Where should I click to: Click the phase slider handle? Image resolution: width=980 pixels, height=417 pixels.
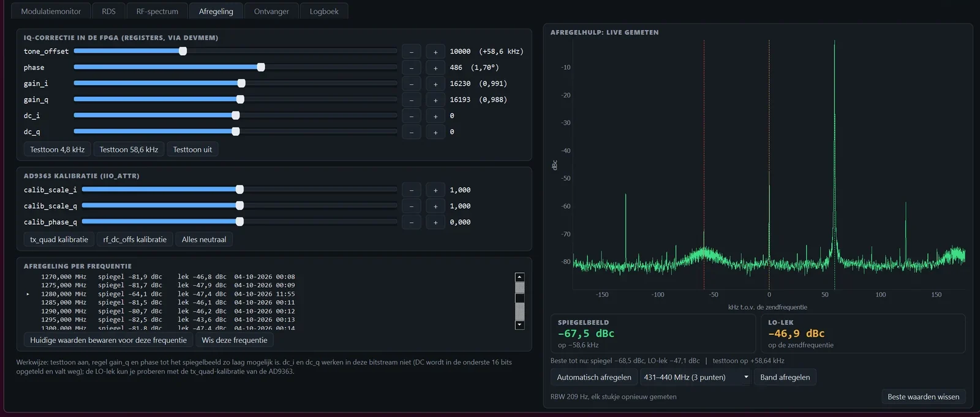(x=261, y=67)
